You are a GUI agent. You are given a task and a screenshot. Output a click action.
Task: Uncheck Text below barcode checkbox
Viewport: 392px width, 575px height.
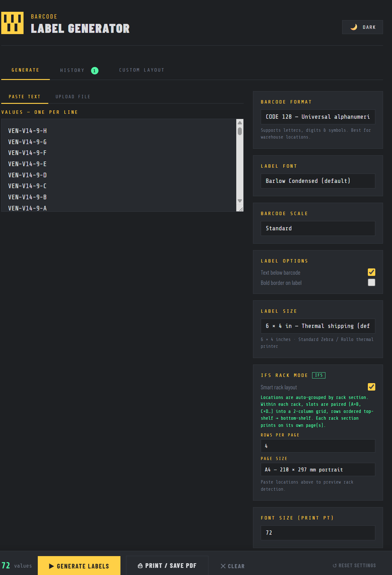[372, 272]
